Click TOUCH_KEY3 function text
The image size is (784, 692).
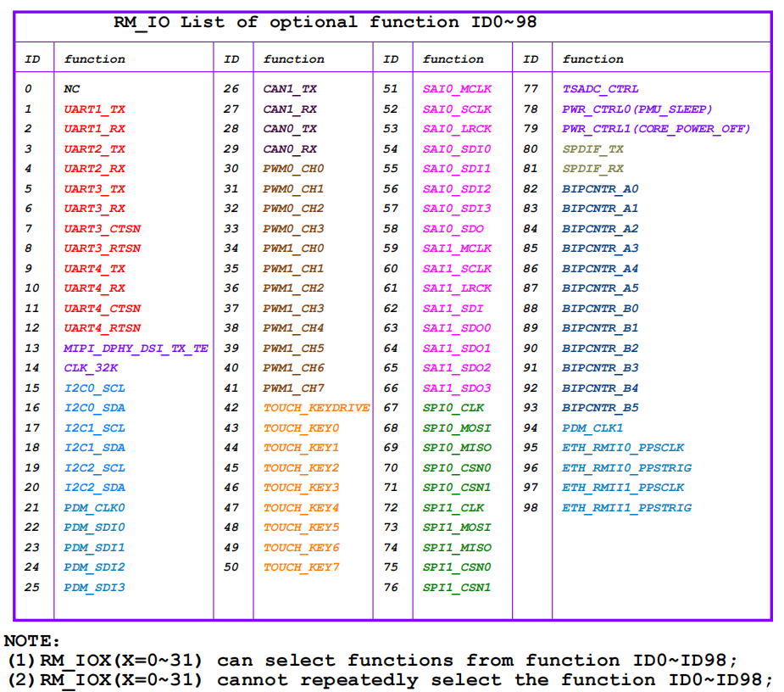tap(302, 488)
